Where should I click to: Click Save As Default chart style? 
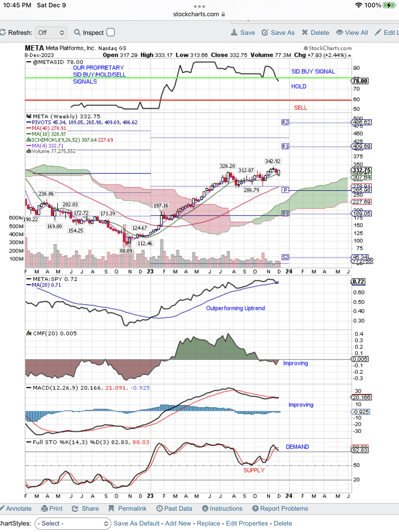pyautogui.click(x=137, y=523)
